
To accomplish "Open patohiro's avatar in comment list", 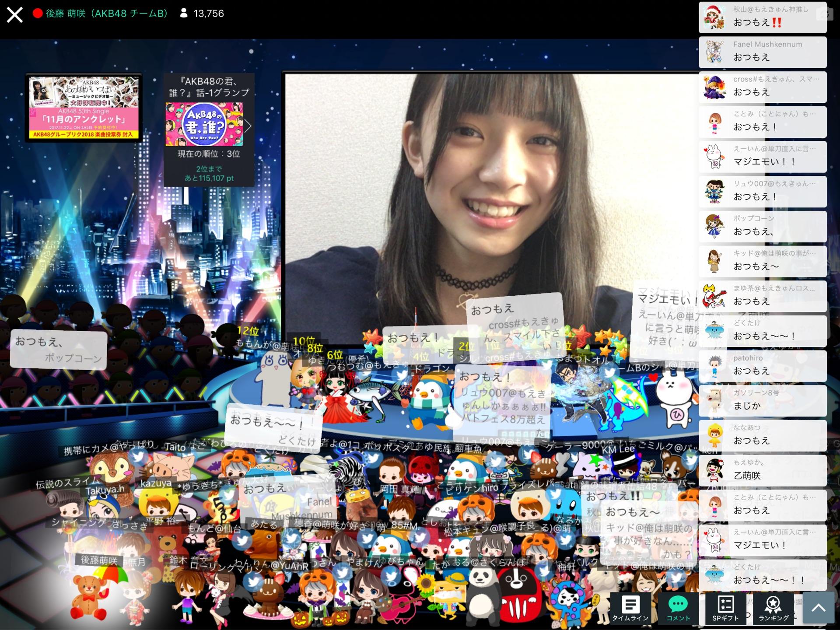I will [x=714, y=366].
